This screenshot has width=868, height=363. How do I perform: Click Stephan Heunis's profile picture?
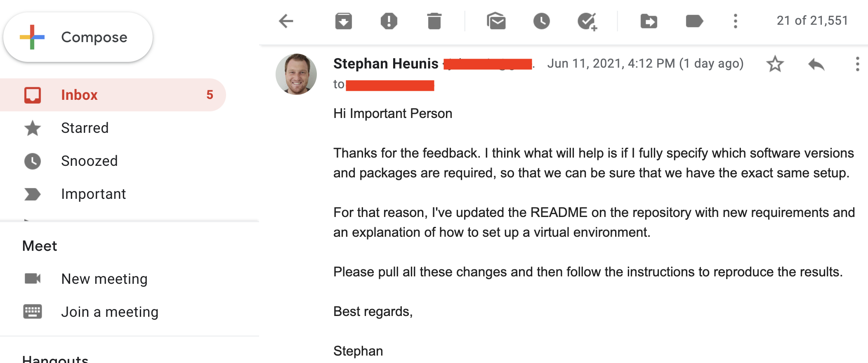[296, 74]
